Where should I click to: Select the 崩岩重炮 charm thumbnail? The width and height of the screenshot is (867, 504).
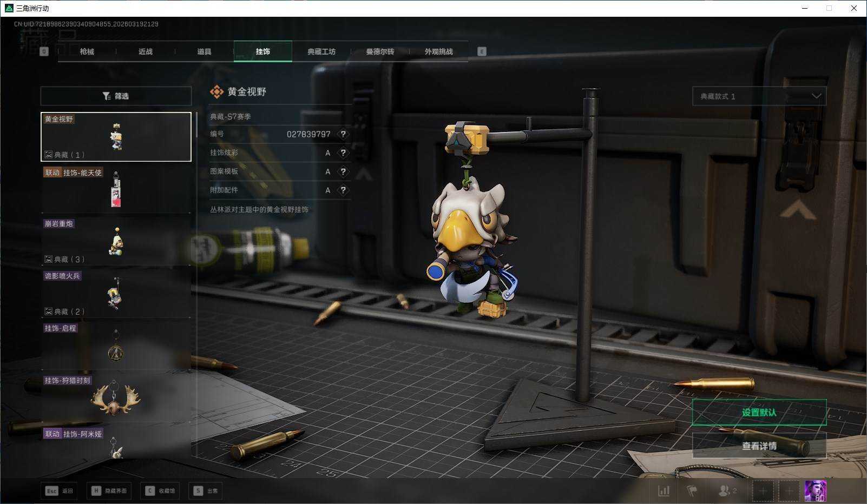pyautogui.click(x=116, y=241)
